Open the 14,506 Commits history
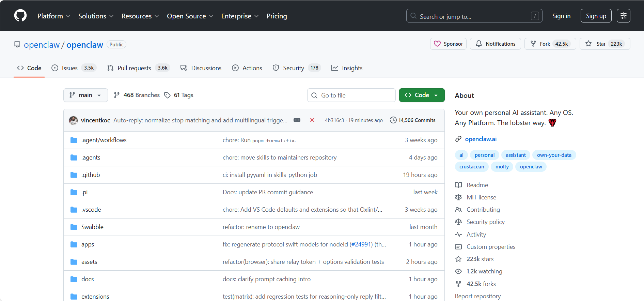The height and width of the screenshot is (301, 644). pyautogui.click(x=413, y=120)
